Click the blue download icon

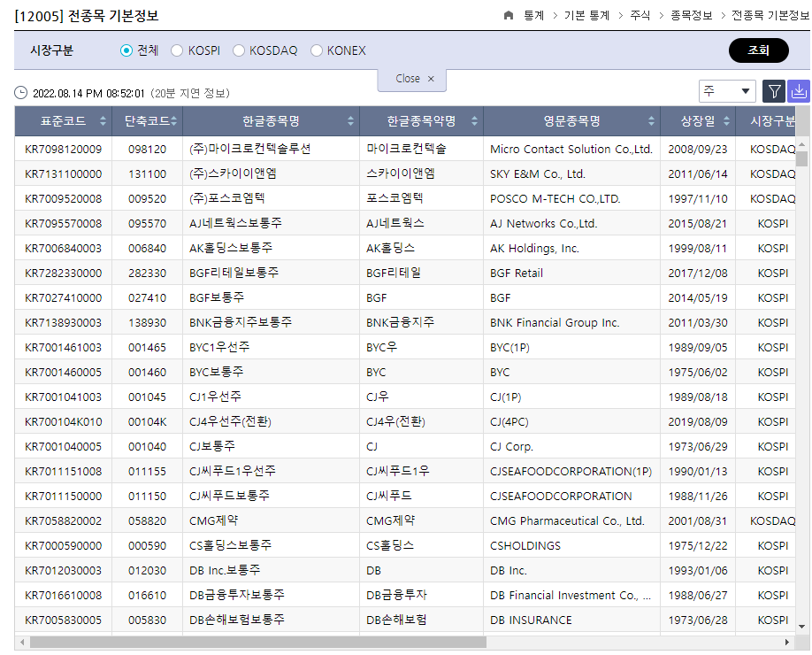[x=799, y=92]
